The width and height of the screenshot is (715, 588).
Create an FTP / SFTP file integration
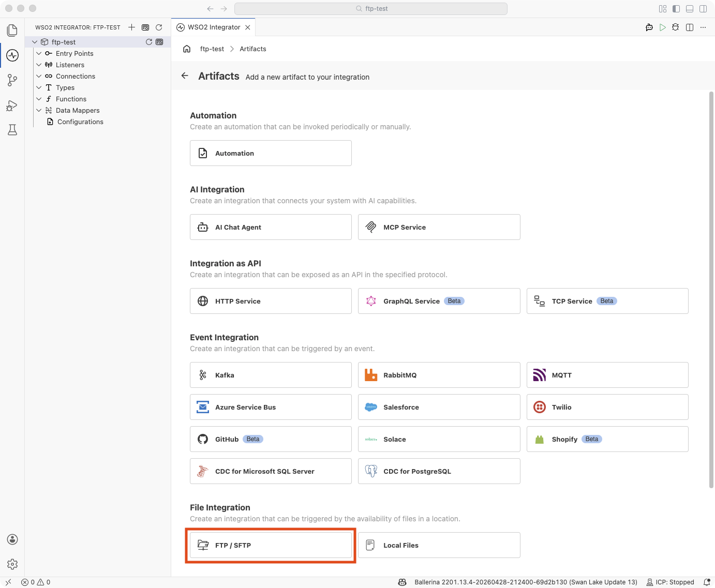271,545
